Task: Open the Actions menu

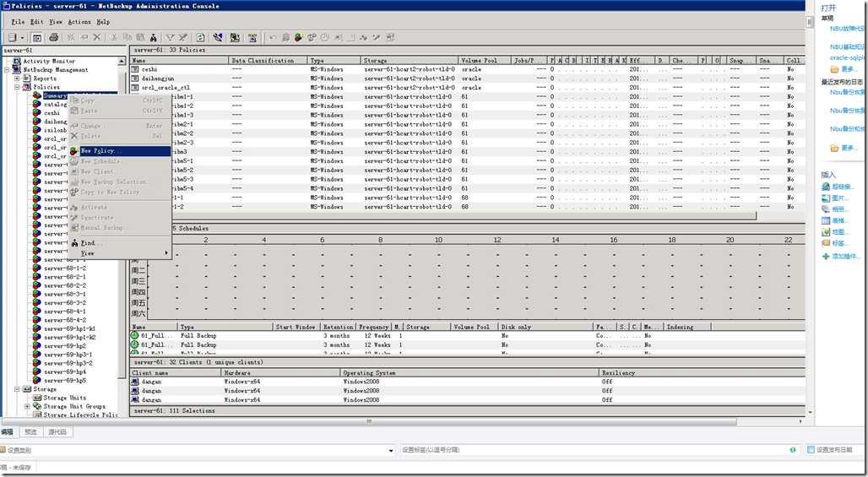Action: tap(79, 22)
